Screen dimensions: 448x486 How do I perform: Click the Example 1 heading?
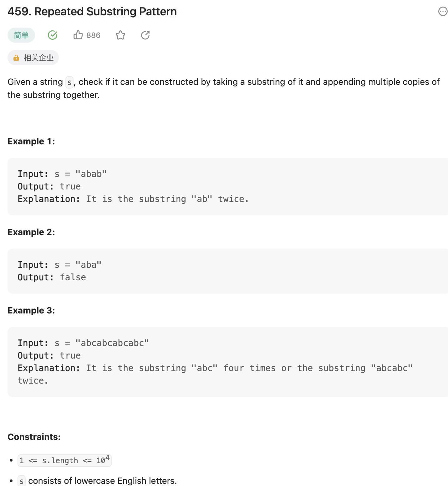click(x=31, y=142)
